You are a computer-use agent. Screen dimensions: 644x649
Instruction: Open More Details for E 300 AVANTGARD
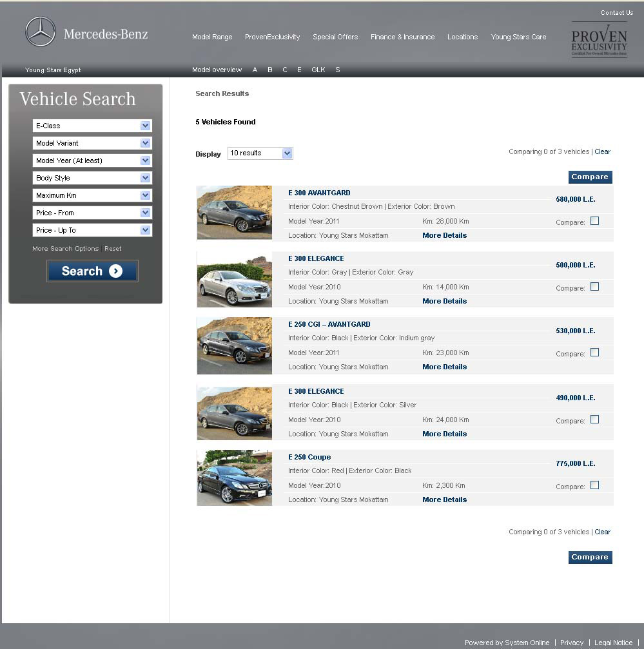tap(445, 235)
